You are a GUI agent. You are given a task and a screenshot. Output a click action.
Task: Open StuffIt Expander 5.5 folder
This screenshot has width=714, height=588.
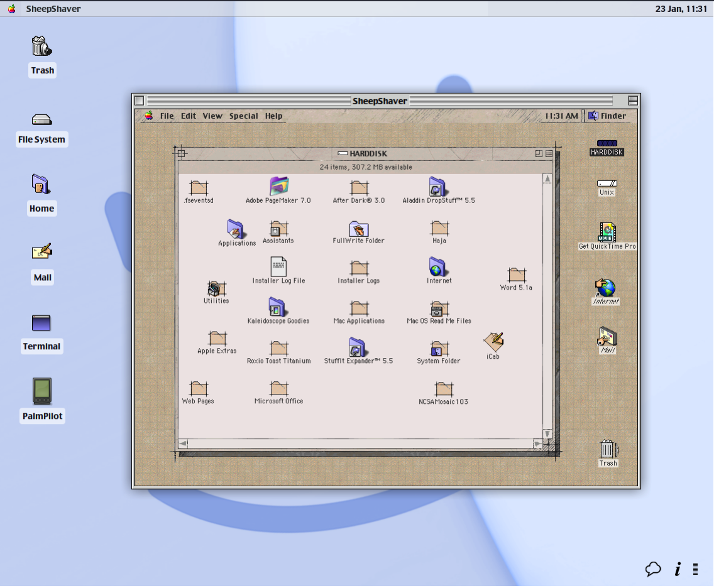pyautogui.click(x=358, y=347)
